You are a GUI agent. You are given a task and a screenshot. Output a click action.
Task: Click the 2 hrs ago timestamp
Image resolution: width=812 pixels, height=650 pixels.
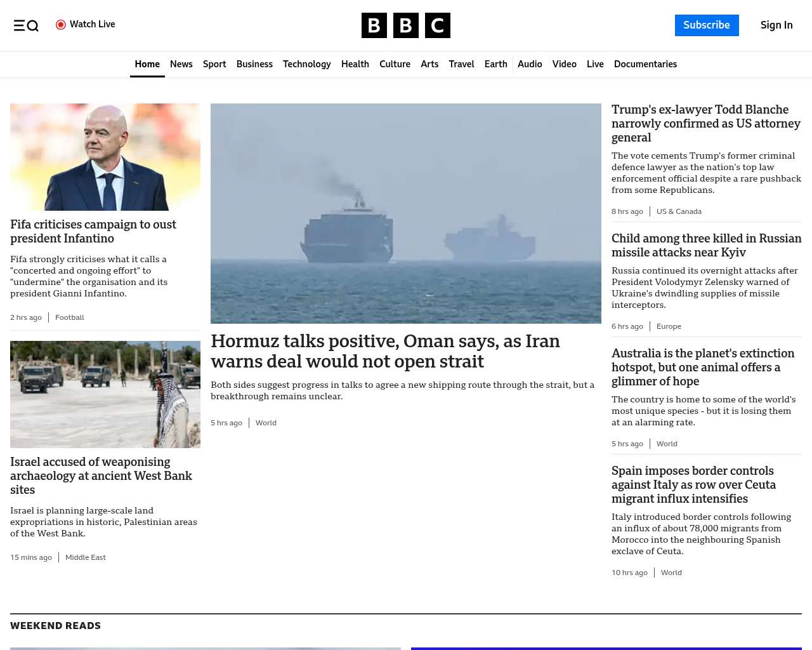click(x=26, y=317)
